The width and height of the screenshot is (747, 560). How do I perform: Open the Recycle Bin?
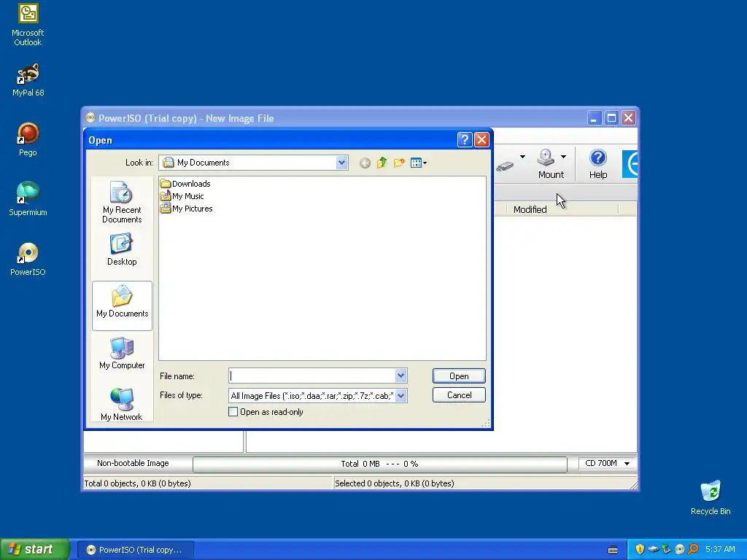pyautogui.click(x=711, y=498)
